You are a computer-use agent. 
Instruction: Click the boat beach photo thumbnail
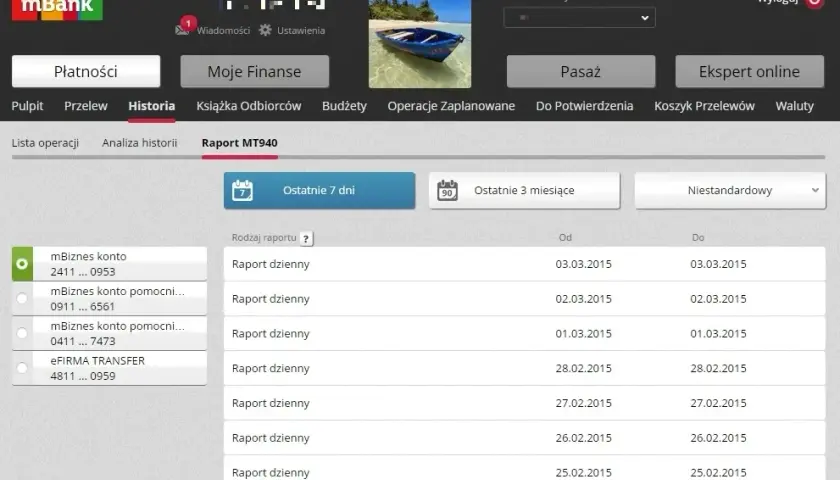(x=420, y=43)
